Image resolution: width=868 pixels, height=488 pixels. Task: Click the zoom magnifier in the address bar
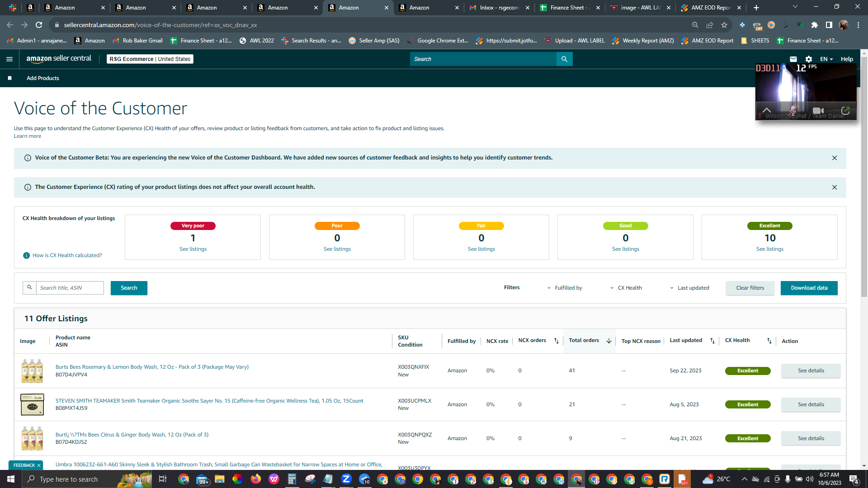coord(695,25)
